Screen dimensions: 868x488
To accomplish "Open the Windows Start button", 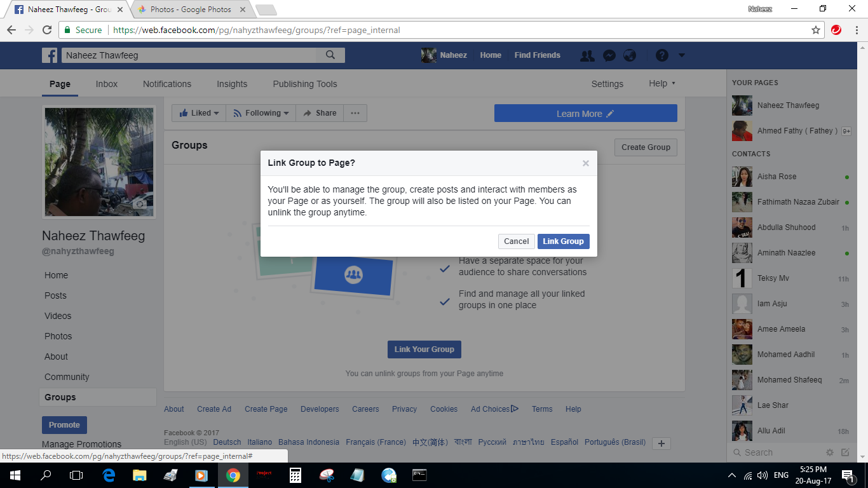I will pyautogui.click(x=14, y=475).
